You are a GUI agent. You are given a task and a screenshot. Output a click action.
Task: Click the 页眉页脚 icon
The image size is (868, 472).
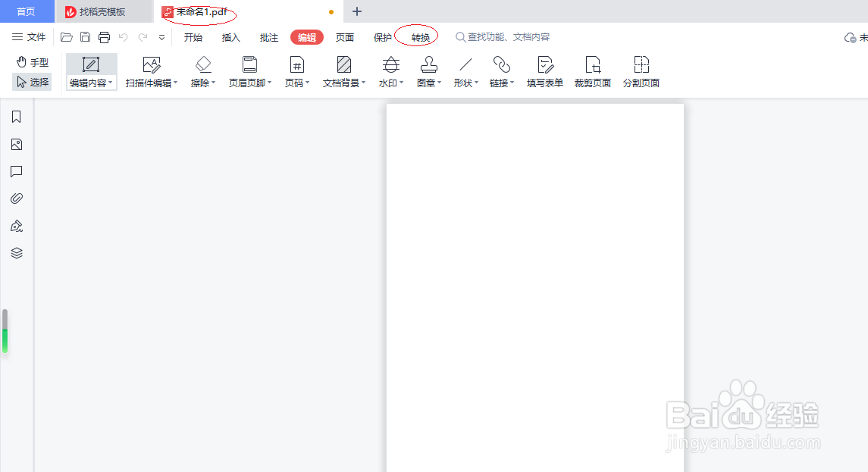(x=249, y=64)
